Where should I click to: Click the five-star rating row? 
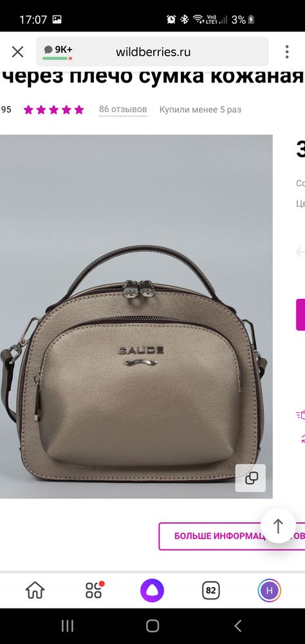pos(54,109)
